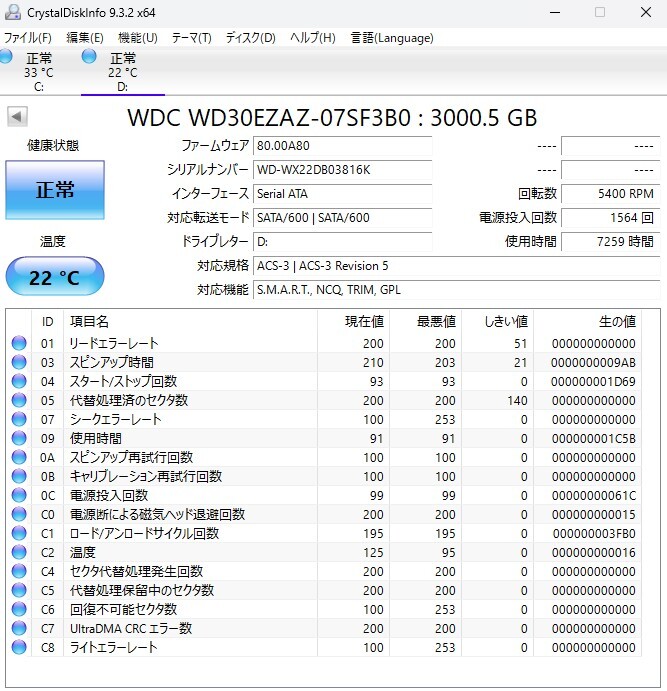
Task: Click status orb for attribute C7 UltraDMA CRC エラー数
Action: pos(19,628)
